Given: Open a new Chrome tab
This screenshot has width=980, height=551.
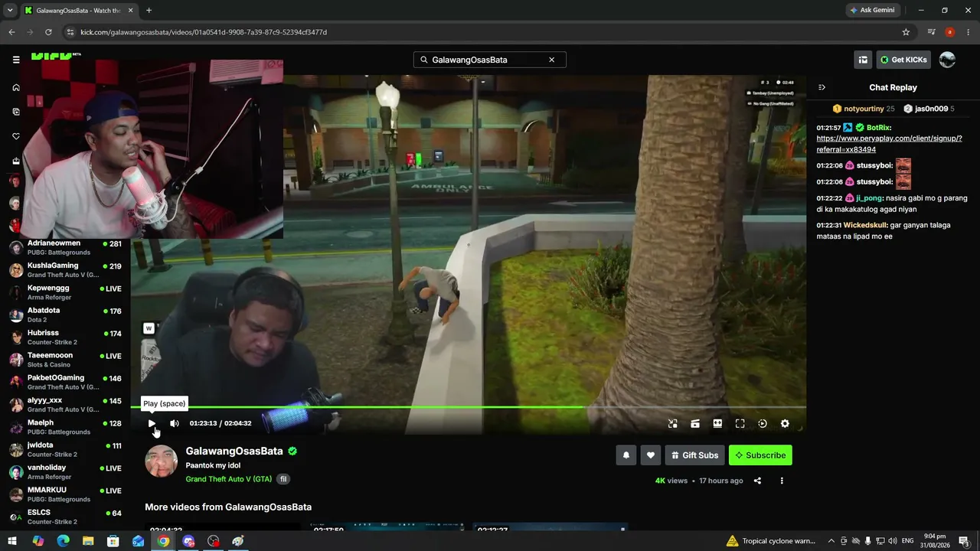Looking at the screenshot, I should click(149, 10).
